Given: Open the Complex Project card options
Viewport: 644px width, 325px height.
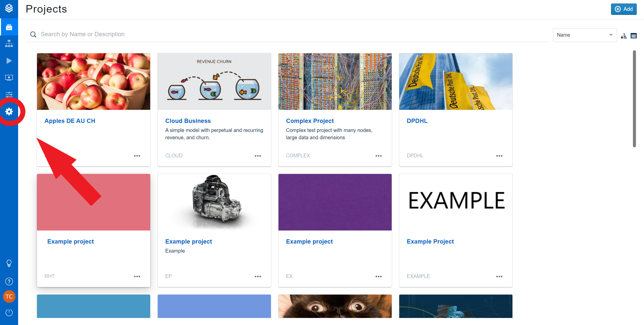Looking at the screenshot, I should tap(378, 156).
